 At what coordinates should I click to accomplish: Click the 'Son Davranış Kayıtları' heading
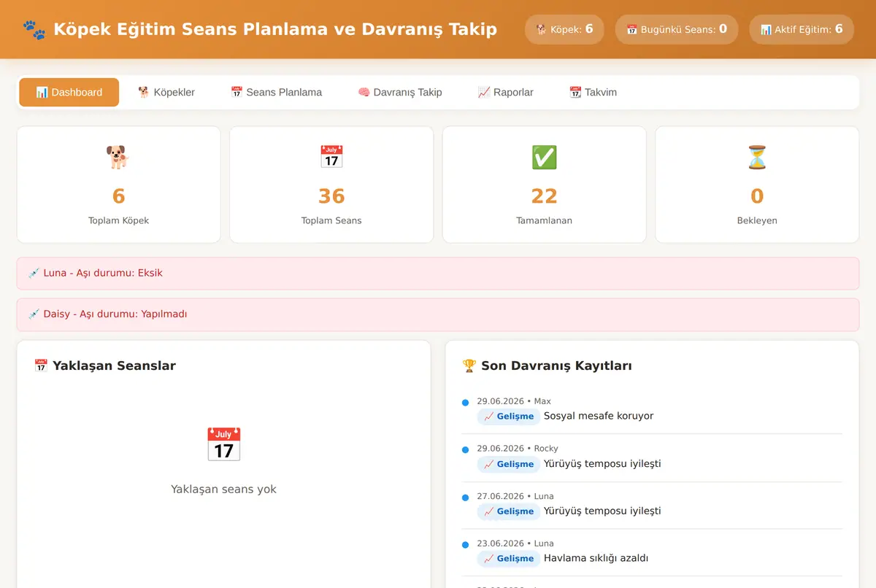tap(556, 365)
